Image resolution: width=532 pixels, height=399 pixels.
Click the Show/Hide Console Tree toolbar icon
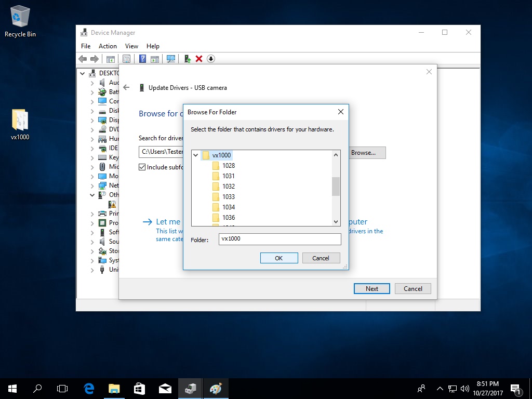(x=111, y=59)
